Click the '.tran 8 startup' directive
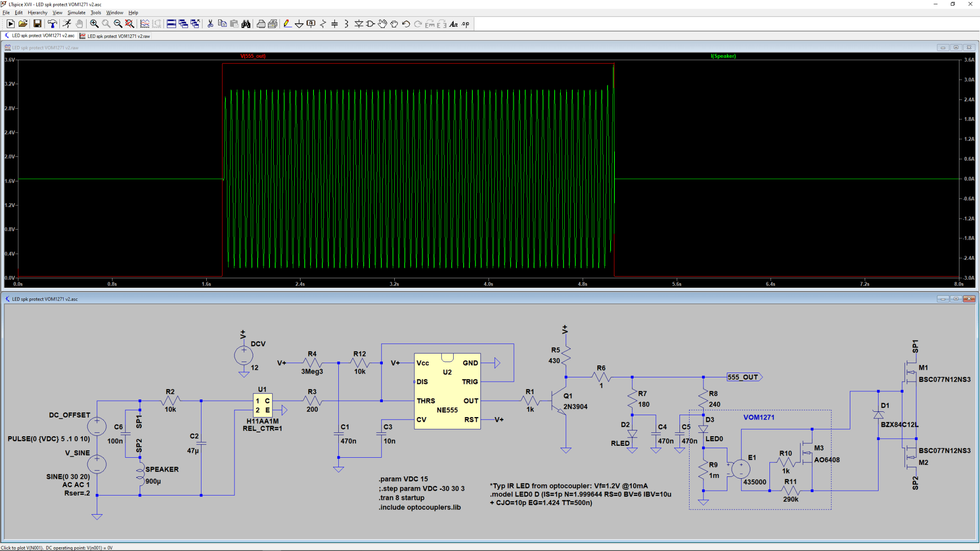Viewport: 980px width, 551px height. (x=401, y=497)
